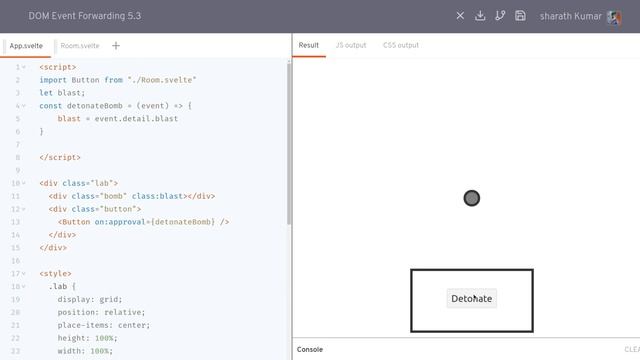Screen dimensions: 640x360
Task: Click the project title DOM Event Forwarding 5.3
Action: tap(84, 16)
